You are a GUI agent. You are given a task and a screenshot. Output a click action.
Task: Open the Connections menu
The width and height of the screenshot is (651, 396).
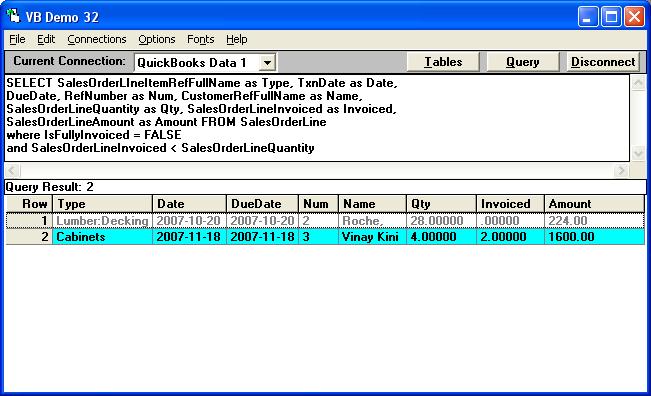click(x=97, y=39)
